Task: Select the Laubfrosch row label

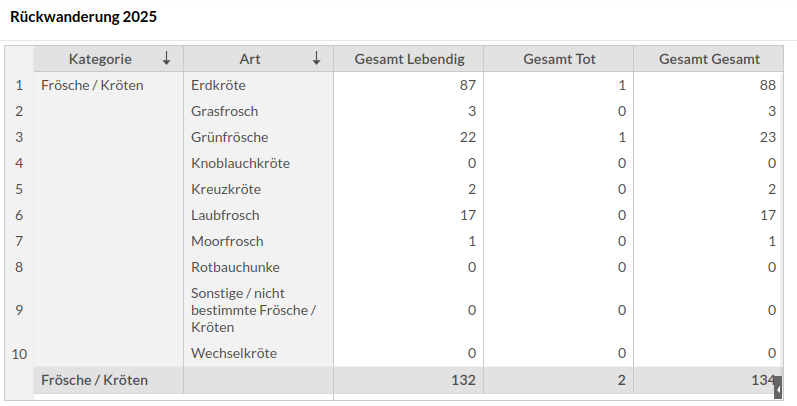Action: (x=225, y=215)
